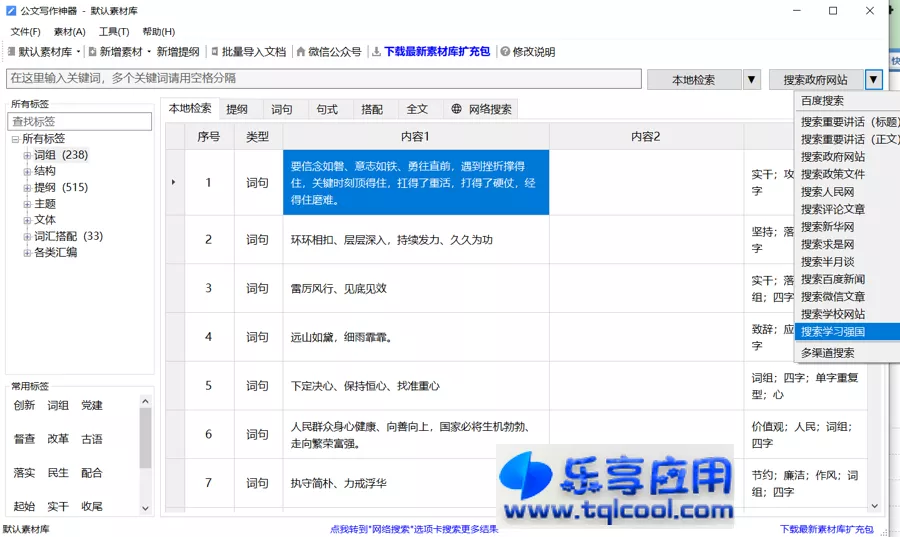900x537 pixels.
Task: Expand the 词汇搭配 (33) tree node
Action: click(x=27, y=236)
